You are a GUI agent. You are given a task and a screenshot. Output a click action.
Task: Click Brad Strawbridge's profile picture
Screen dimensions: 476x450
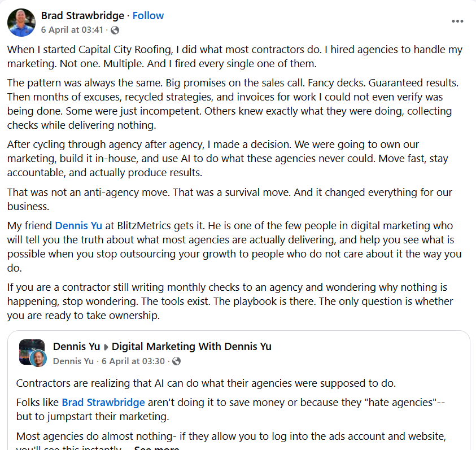click(x=21, y=23)
